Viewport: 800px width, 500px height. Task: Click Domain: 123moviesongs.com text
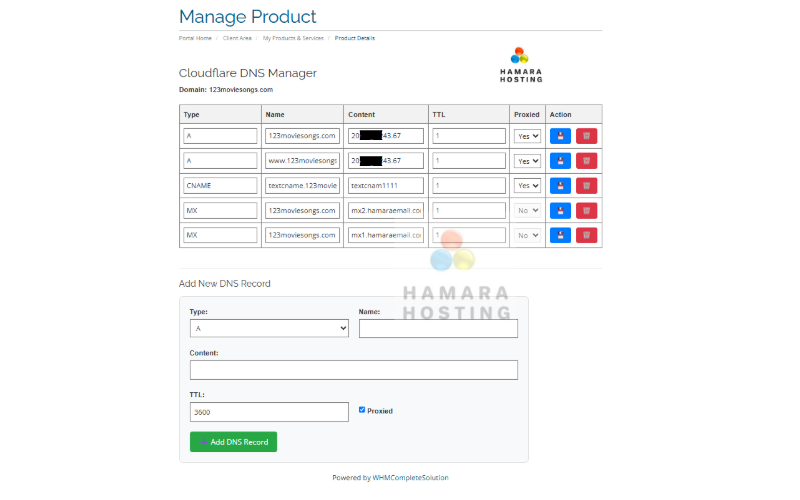226,90
